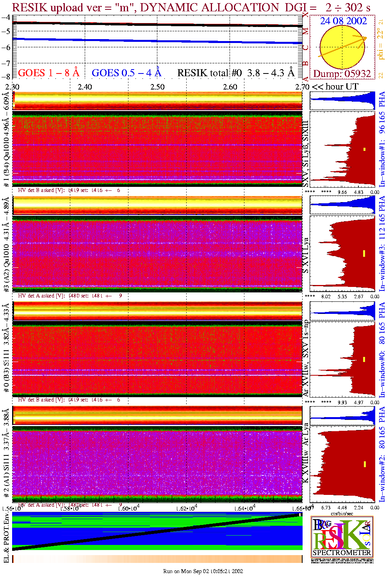Click the '<< hour UT' axis label
This screenshot has height=577, width=392.
[335, 87]
